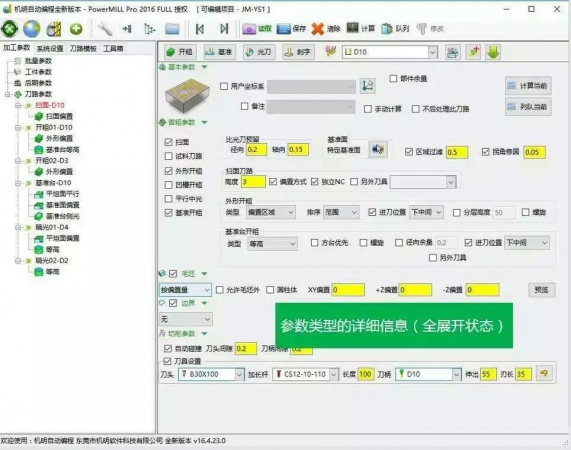Click the multi-tool icon left of D10 dropdown
571x450 pixels.
[x=331, y=51]
